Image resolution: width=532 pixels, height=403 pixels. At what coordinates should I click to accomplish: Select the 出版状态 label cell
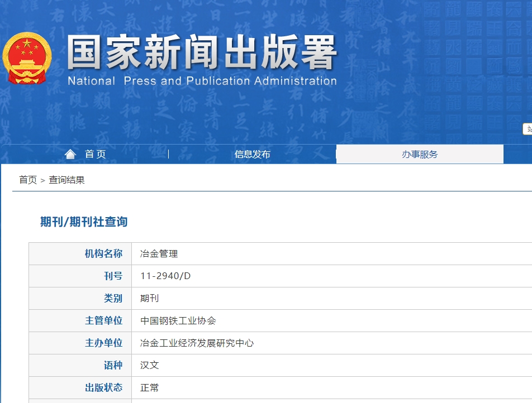pyautogui.click(x=80, y=388)
